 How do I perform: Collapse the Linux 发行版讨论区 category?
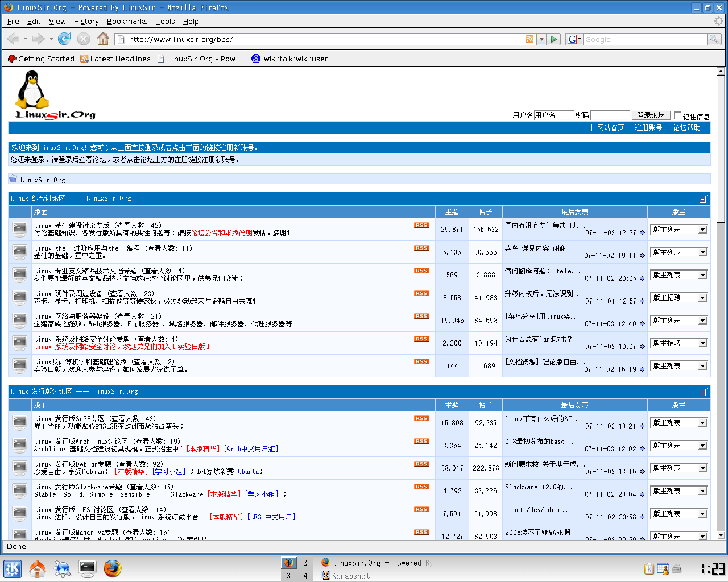click(x=703, y=392)
